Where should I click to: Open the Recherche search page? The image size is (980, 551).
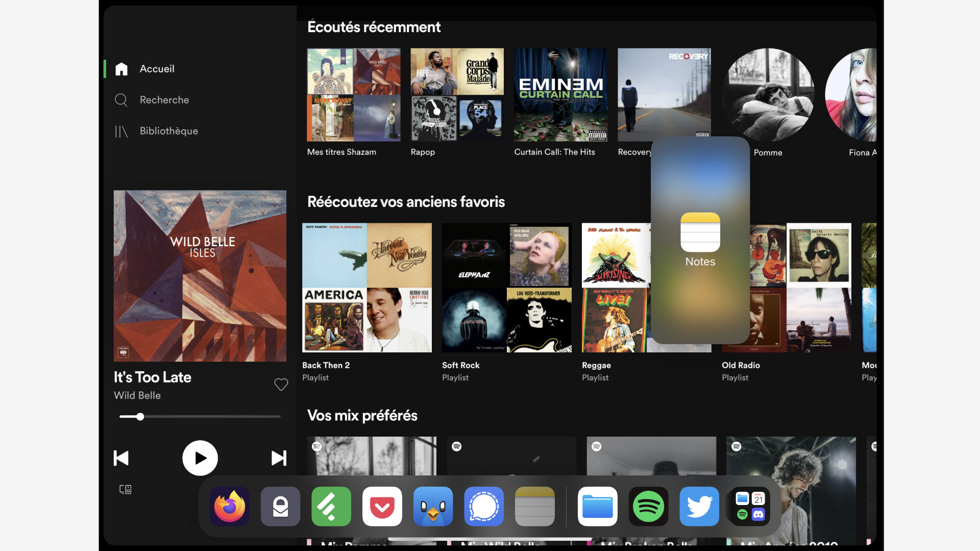[164, 100]
